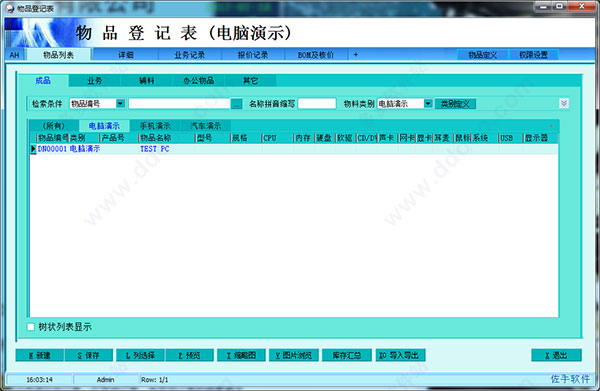Select the row indicator arrow for DN00001

click(33, 149)
